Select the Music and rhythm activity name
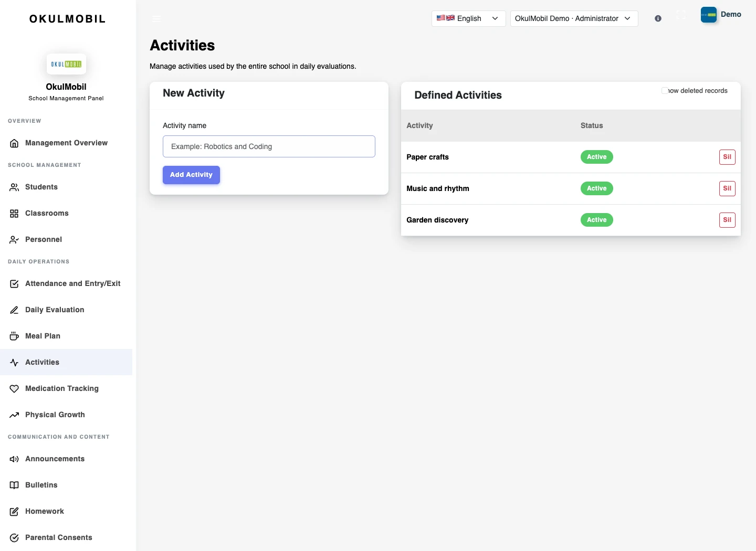 (x=438, y=188)
